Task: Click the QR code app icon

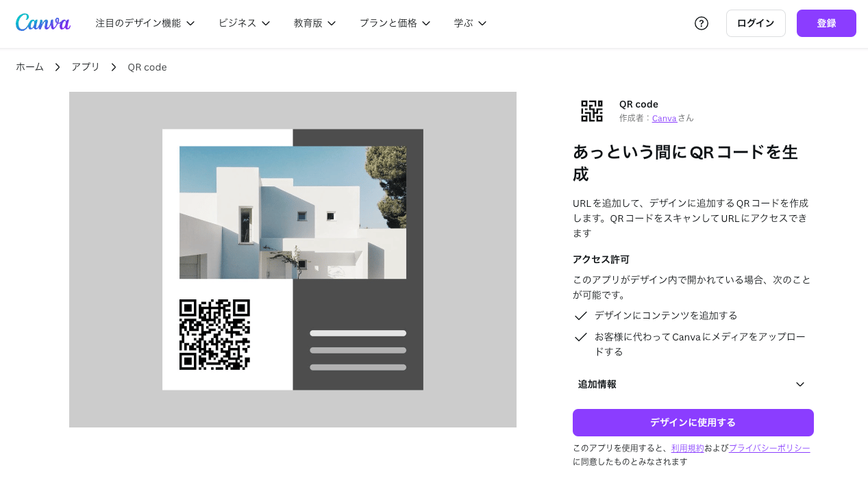Action: pyautogui.click(x=591, y=110)
